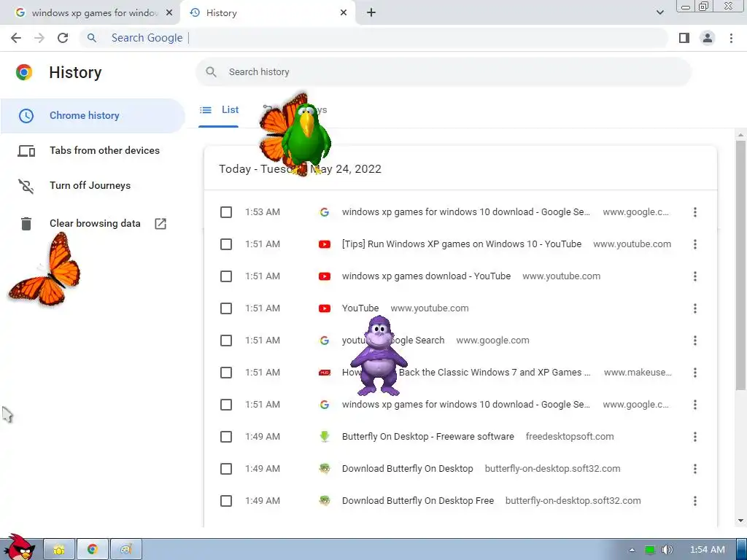Switch to the List view tab
This screenshot has width=747, height=560.
(x=219, y=110)
